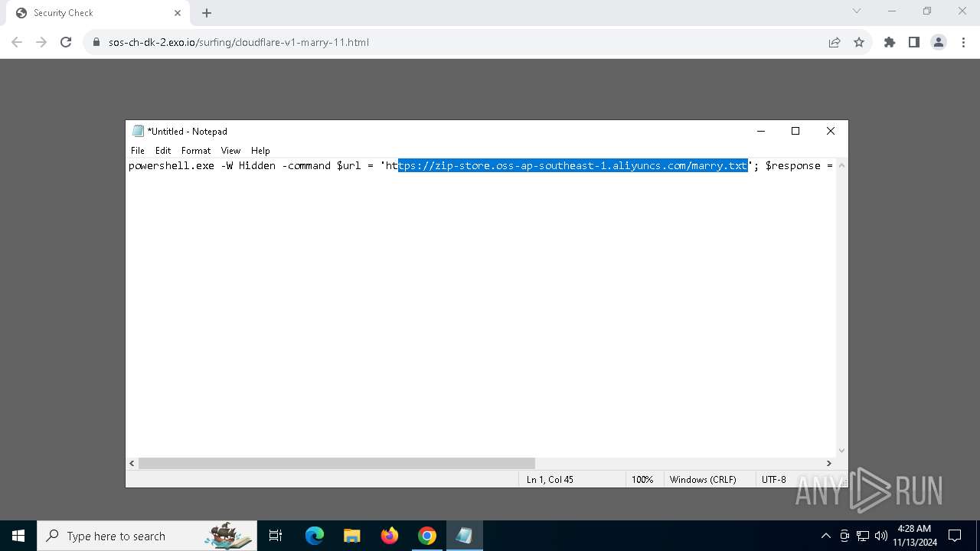Open the notification center icon
This screenshot has width=980, height=551.
point(955,536)
